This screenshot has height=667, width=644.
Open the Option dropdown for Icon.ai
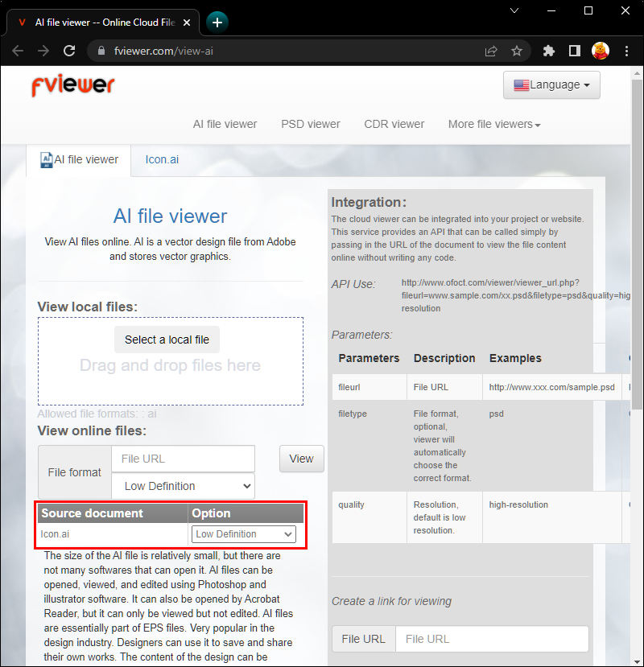coord(243,534)
